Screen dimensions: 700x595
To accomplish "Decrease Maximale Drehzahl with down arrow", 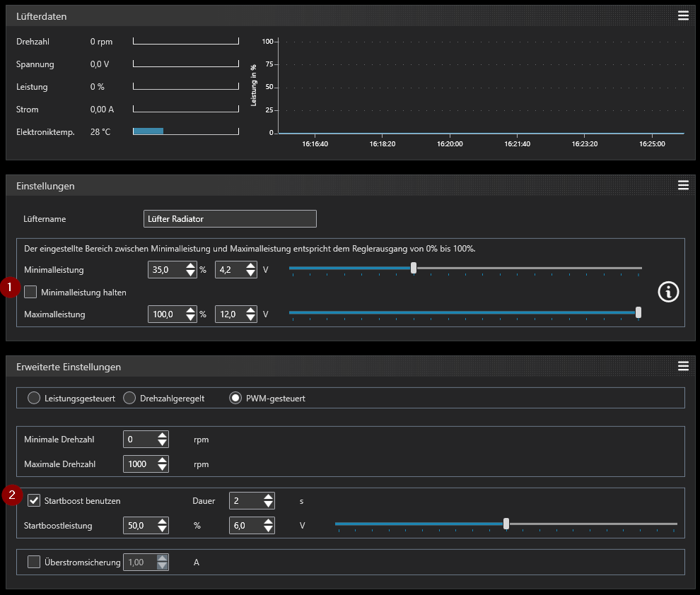I will click(x=163, y=468).
